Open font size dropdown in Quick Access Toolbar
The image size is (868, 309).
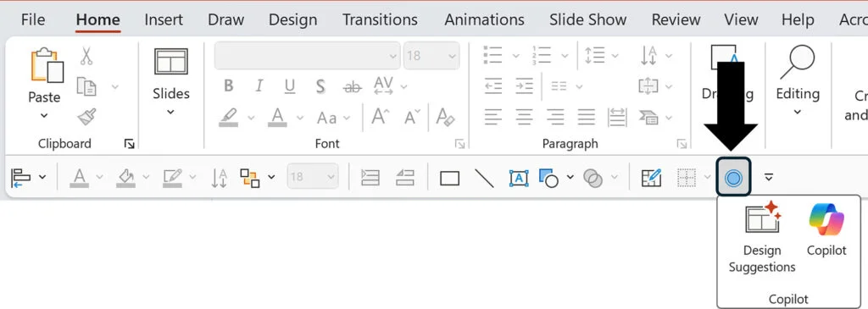331,178
